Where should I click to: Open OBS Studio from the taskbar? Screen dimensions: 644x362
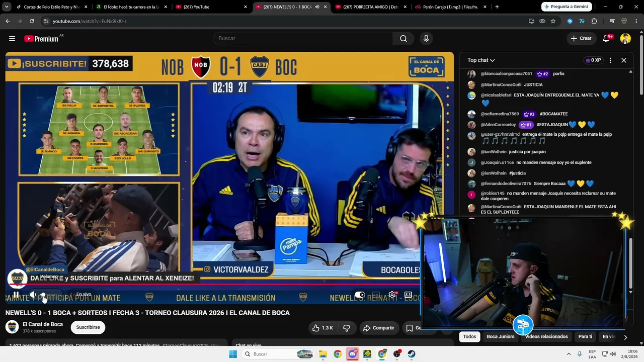[396, 354]
